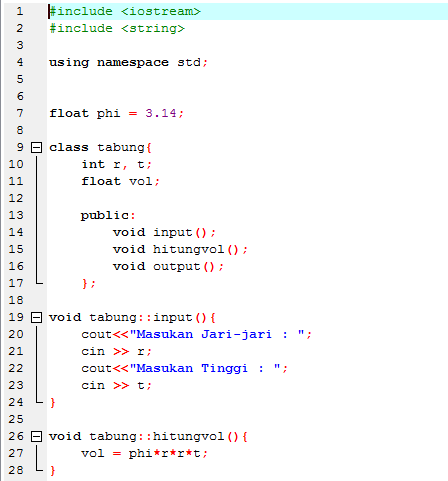Click line number 1 in the gutter
The image size is (448, 481).
point(20,11)
